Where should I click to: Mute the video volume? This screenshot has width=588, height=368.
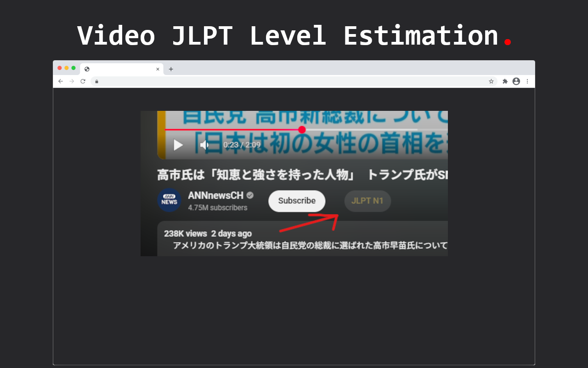click(204, 145)
